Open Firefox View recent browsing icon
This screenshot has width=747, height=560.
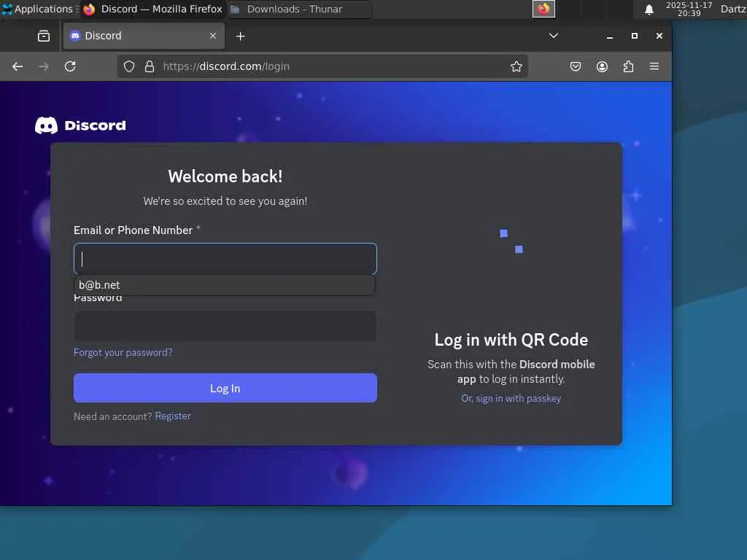(x=44, y=36)
